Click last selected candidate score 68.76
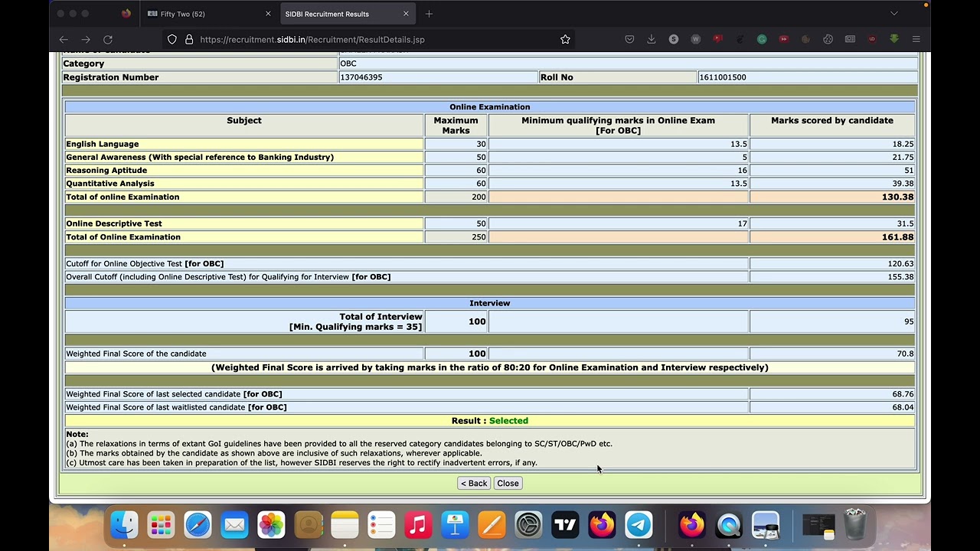Viewport: 980px width, 551px height. [x=903, y=394]
